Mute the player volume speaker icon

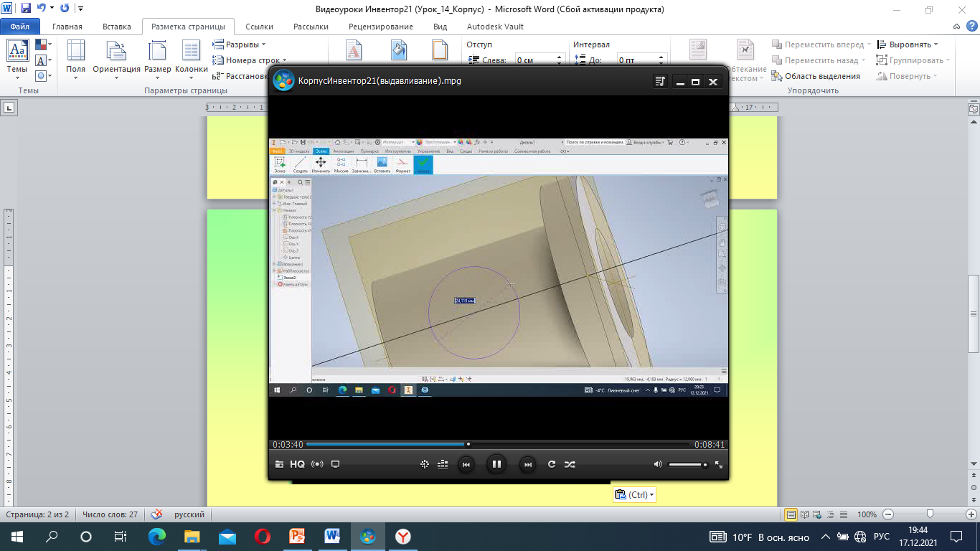(658, 464)
